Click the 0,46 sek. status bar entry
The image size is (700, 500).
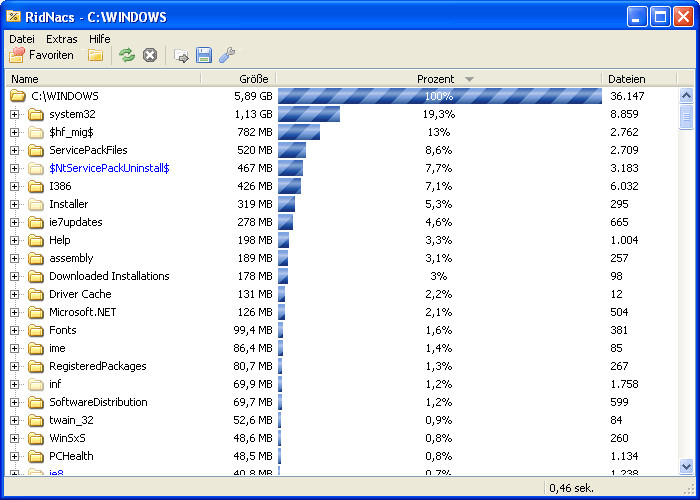click(571, 488)
